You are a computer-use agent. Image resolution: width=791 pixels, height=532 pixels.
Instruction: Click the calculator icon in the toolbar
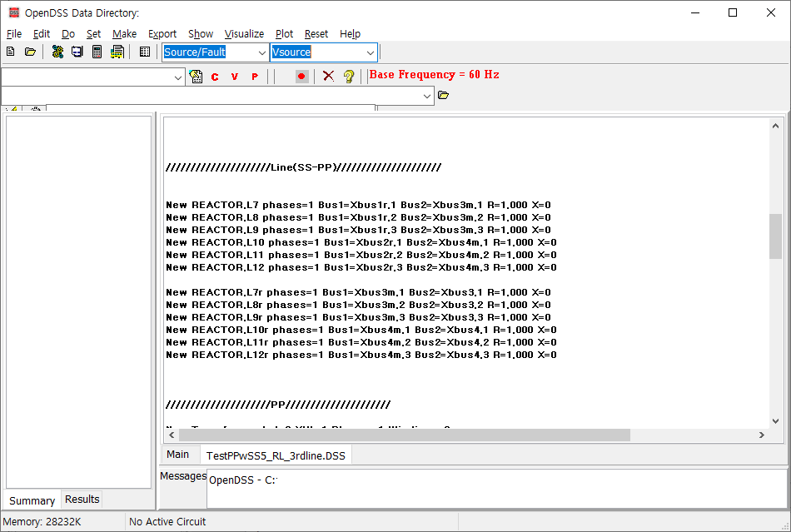(x=97, y=52)
